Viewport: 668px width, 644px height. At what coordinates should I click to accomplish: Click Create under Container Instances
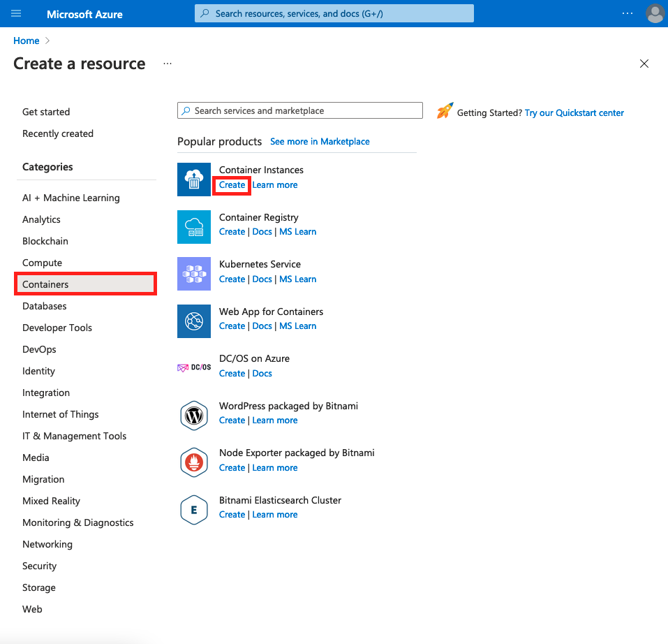coord(232,185)
